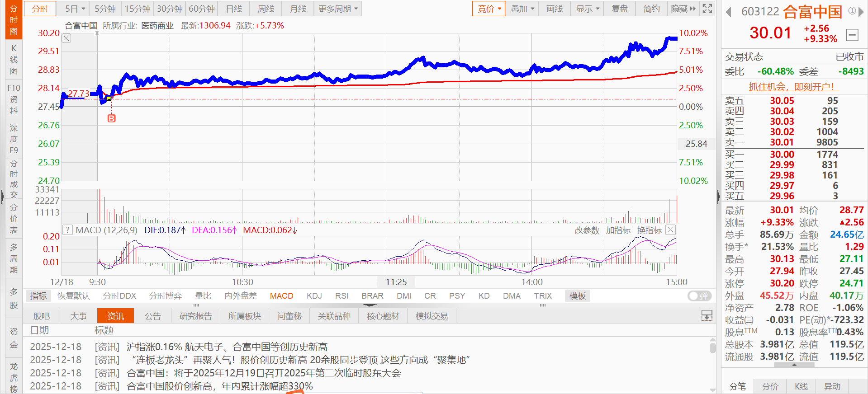Close the MACD indicator panel
The image size is (868, 394).
coord(671,230)
